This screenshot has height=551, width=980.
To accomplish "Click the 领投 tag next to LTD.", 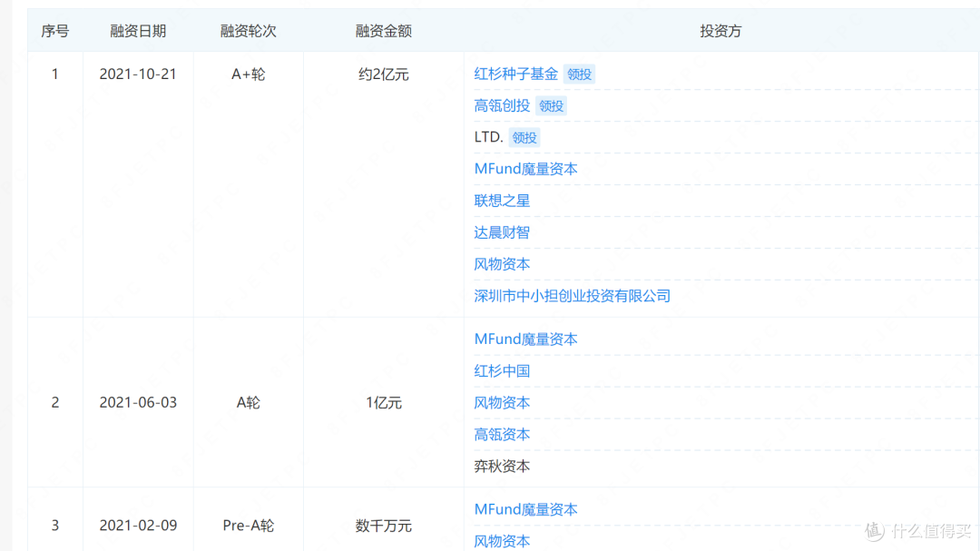I will click(524, 138).
